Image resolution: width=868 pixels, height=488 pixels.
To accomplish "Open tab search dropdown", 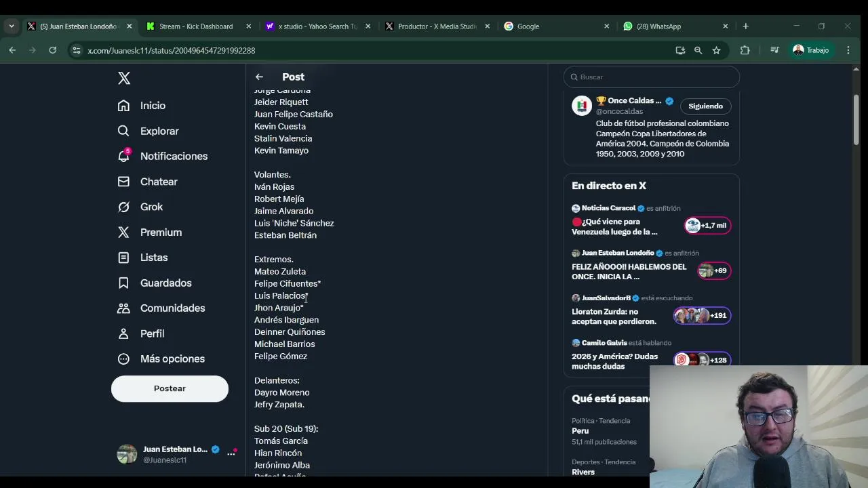I will click(x=12, y=26).
